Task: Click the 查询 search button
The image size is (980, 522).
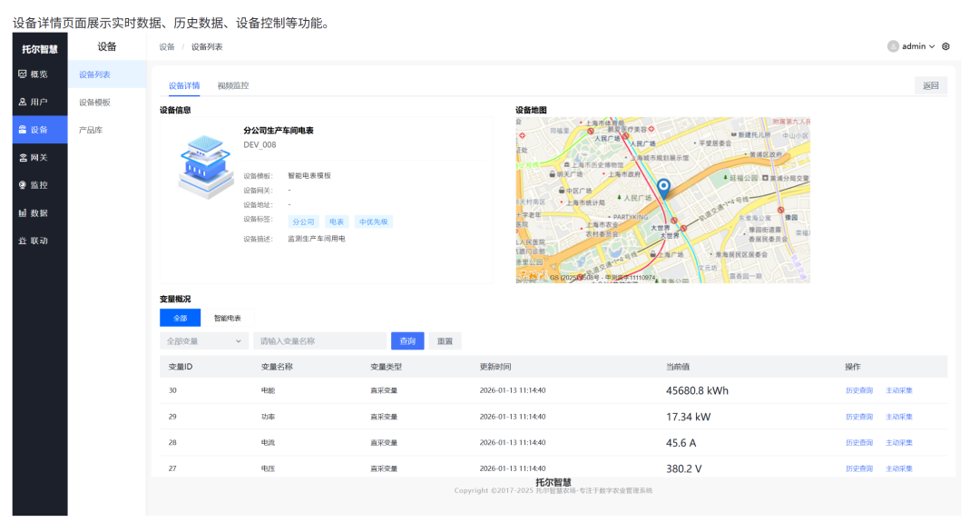Action: 407,340
